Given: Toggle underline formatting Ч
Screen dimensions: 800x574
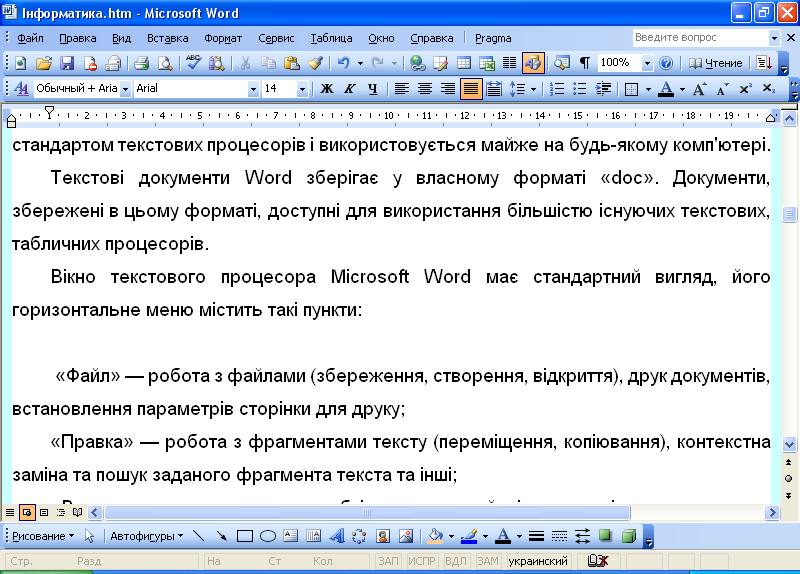Looking at the screenshot, I should click(373, 89).
